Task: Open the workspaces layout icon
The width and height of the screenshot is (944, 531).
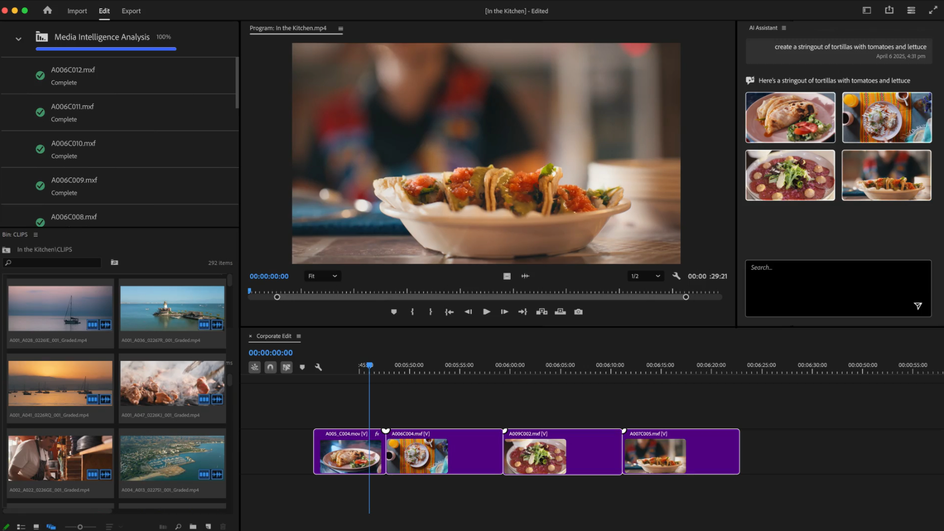Action: tap(866, 10)
